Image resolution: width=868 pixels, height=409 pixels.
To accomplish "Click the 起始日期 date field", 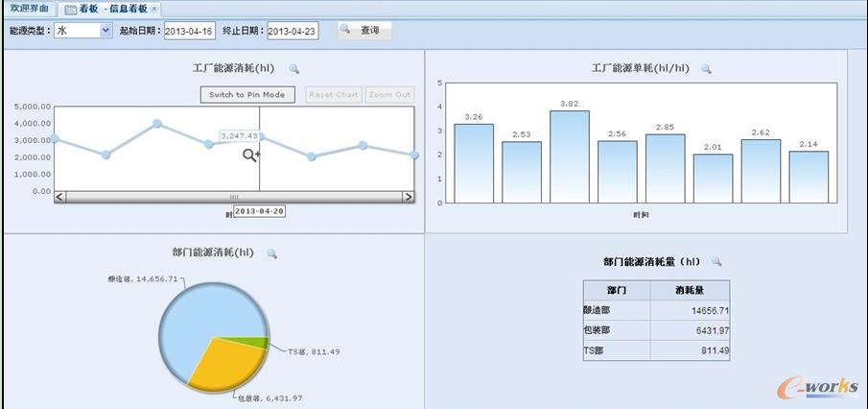I will point(189,32).
